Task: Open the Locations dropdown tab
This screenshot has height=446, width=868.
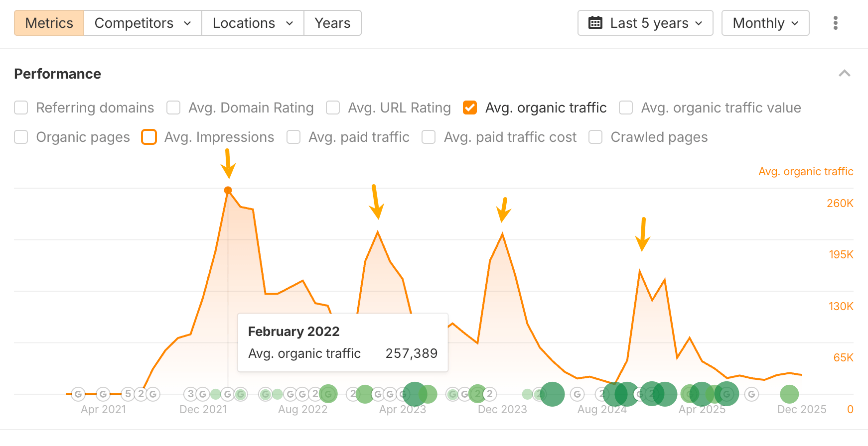Action: pyautogui.click(x=253, y=23)
